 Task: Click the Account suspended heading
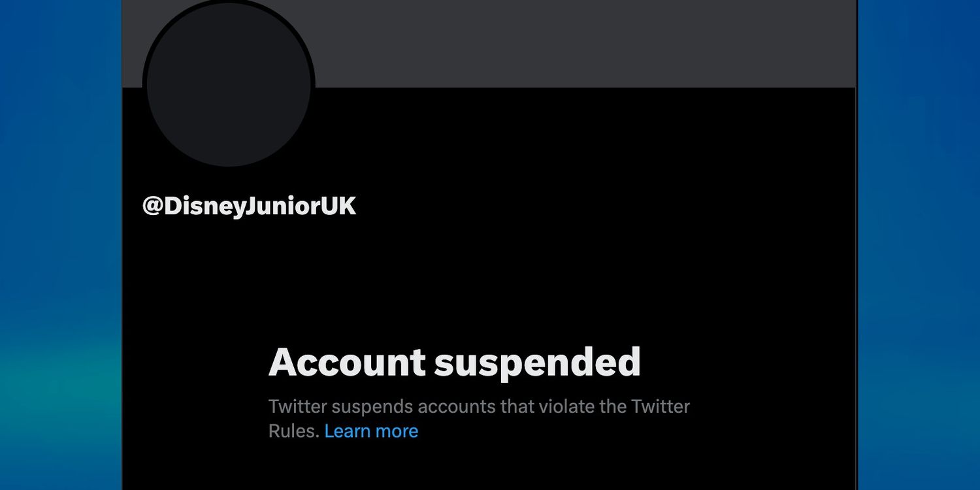point(455,362)
